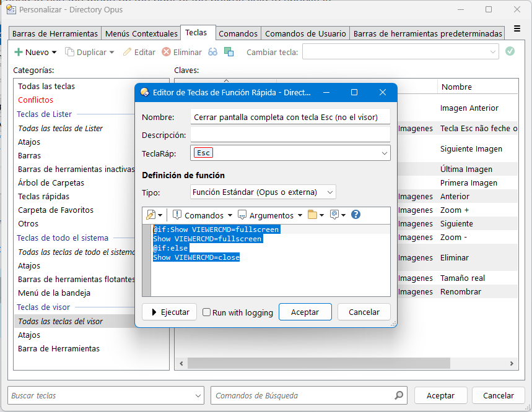
Task: Click the Duplicar pages icon
Action: point(69,52)
